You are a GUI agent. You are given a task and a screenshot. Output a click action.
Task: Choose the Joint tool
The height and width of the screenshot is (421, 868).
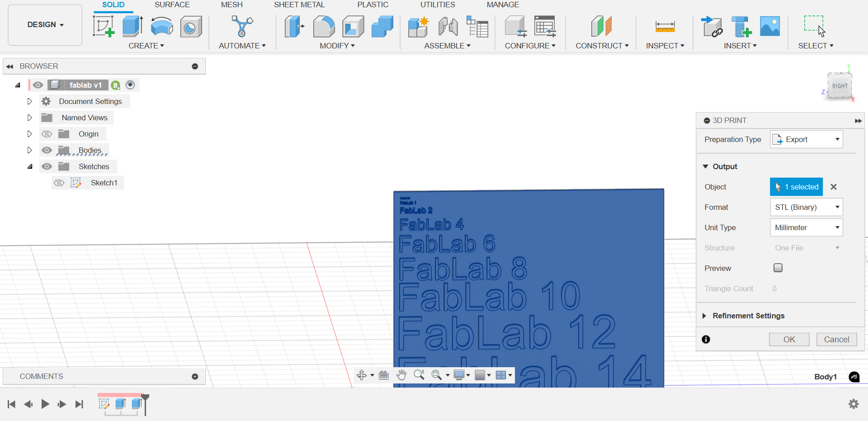pos(448,26)
